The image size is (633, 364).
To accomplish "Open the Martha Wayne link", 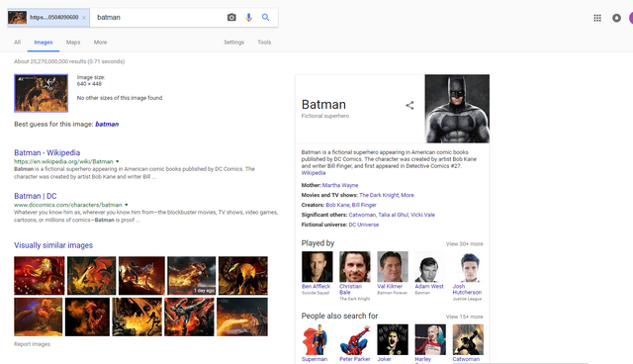I will 340,185.
